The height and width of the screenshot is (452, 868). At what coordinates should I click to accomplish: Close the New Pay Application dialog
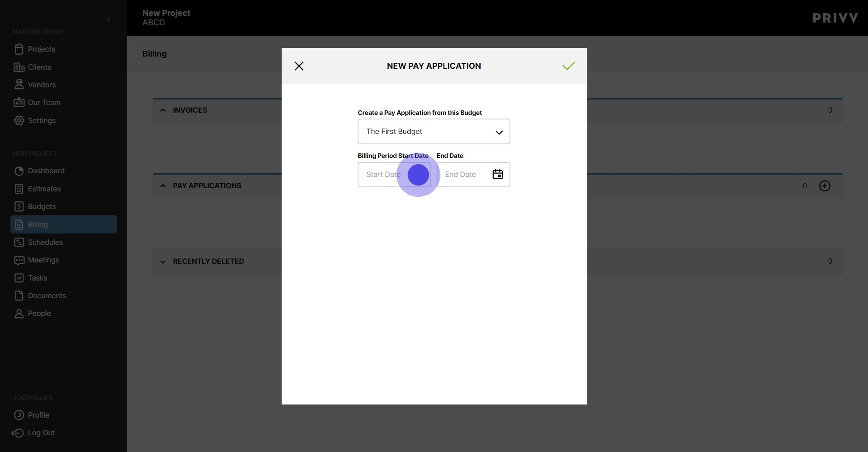[299, 66]
